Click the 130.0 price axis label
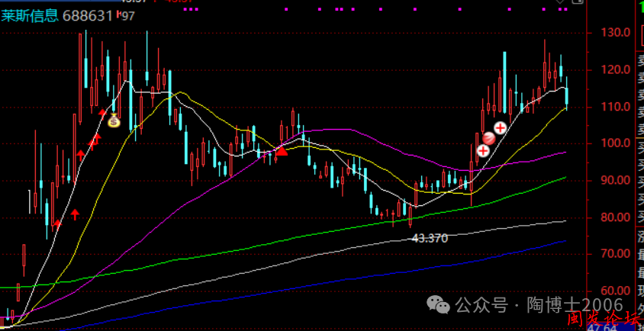This screenshot has height=331, width=644. click(613, 34)
